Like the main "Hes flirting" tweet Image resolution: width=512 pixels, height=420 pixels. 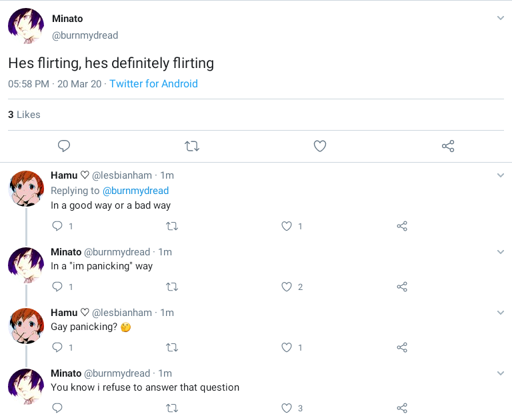coord(320,146)
